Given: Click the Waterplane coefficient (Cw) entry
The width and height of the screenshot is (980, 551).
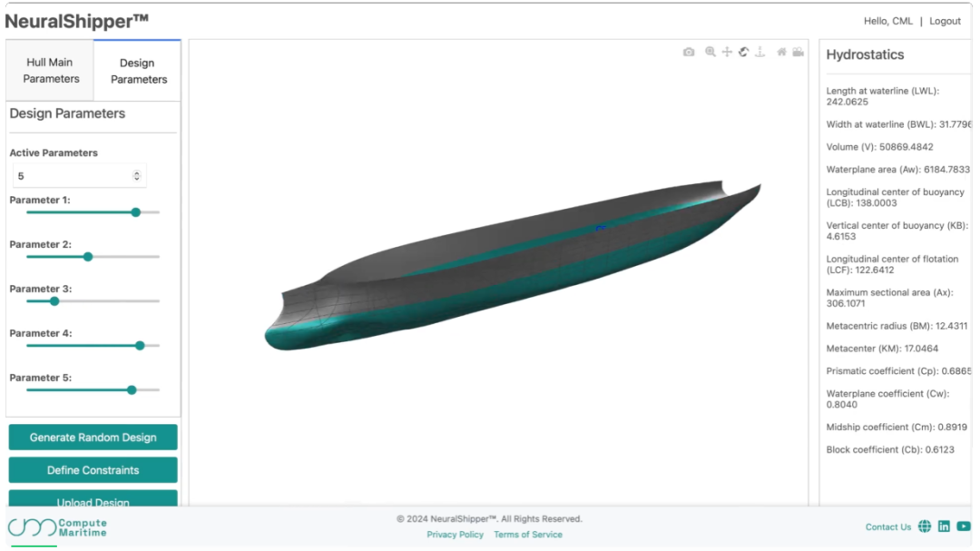Looking at the screenshot, I should 887,399.
